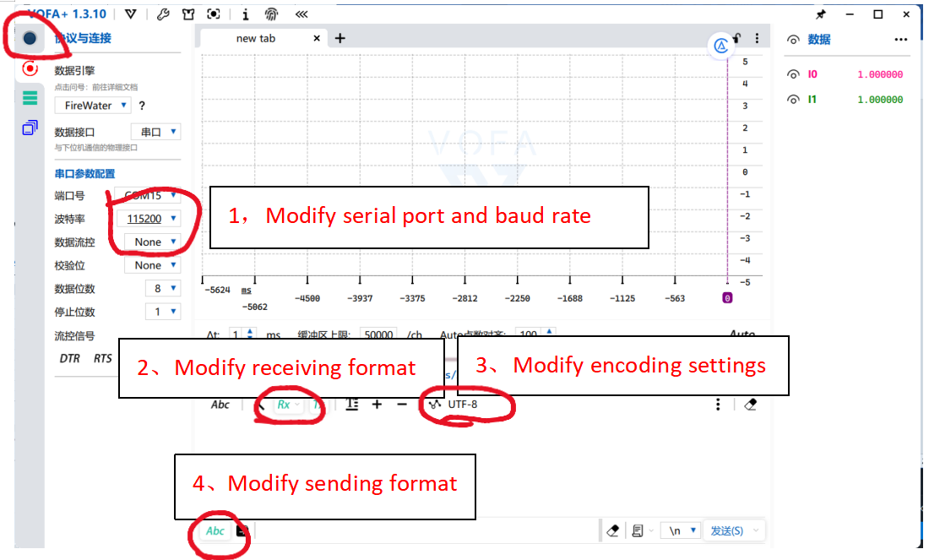The height and width of the screenshot is (560, 929).
Task: Pin the window with the pushpin icon
Action: pyautogui.click(x=820, y=14)
